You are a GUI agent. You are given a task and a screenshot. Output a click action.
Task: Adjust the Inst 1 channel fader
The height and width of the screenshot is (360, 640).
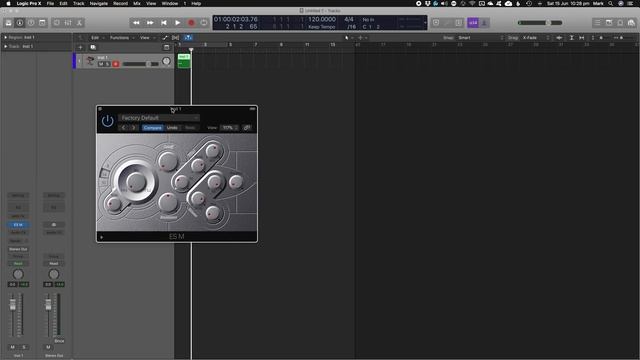(13, 304)
